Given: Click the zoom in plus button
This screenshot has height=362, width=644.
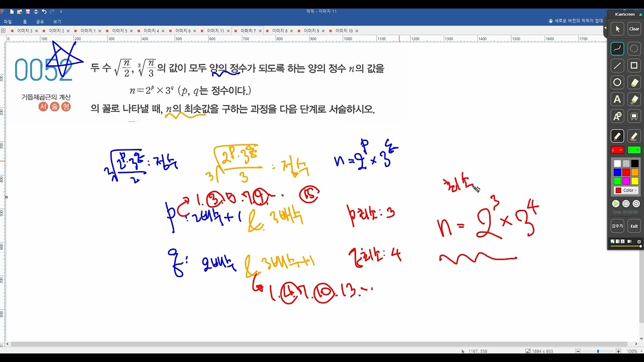Looking at the screenshot, I should click(x=618, y=351).
